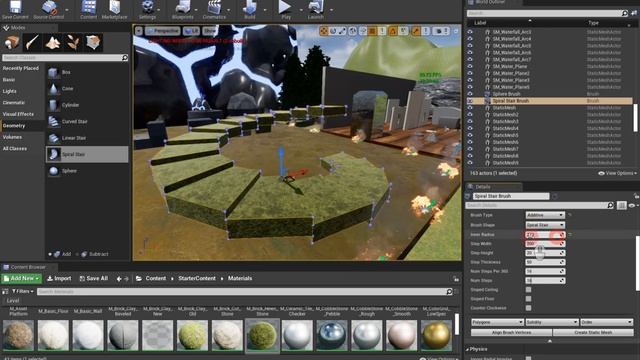Viewport: 640px width, 360px height.
Task: Activate the viewport rotate gizmo icon
Action: pyautogui.click(x=333, y=31)
